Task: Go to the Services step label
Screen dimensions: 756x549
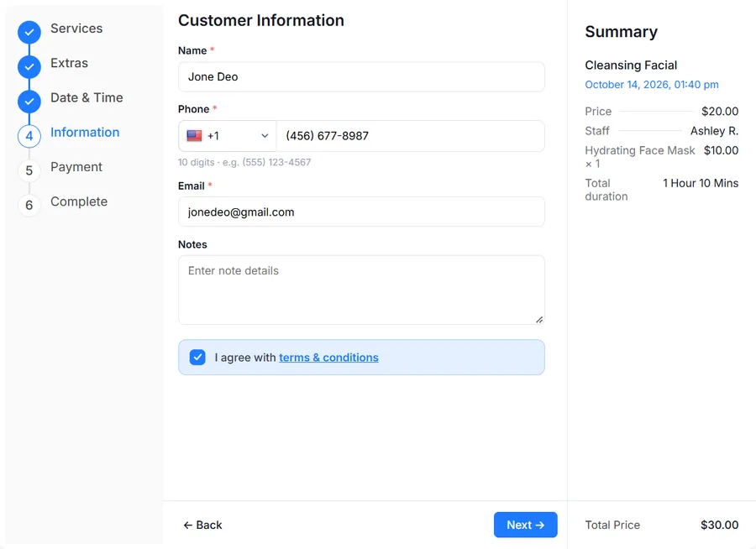Action: [76, 29]
